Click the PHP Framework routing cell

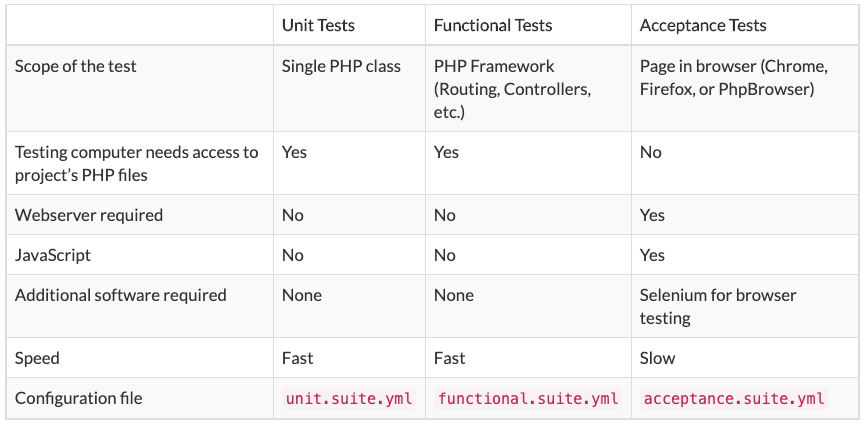(512, 89)
